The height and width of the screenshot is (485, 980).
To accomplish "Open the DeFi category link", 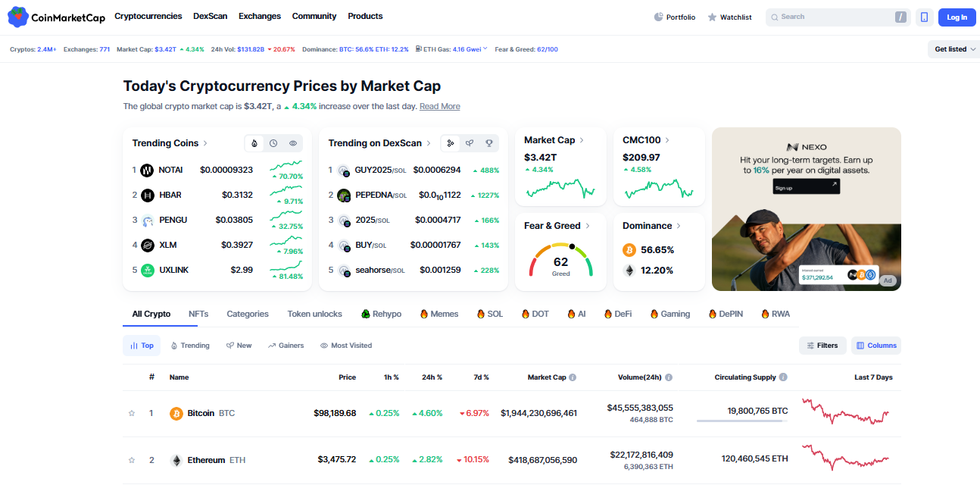I will coord(617,314).
